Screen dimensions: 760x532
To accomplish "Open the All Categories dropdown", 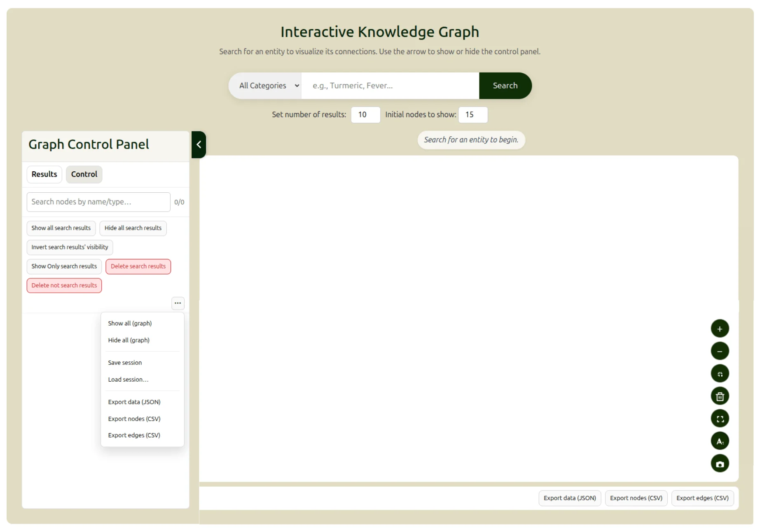I will (268, 86).
